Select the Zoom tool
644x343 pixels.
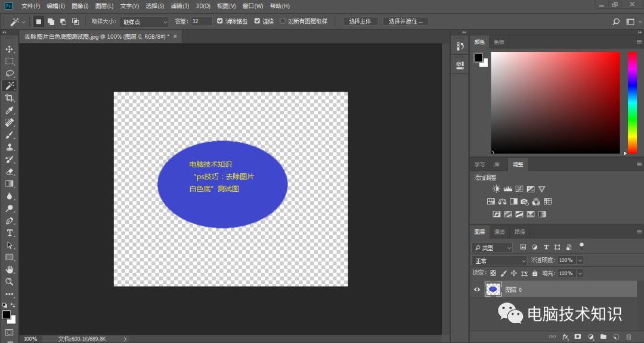pos(10,282)
